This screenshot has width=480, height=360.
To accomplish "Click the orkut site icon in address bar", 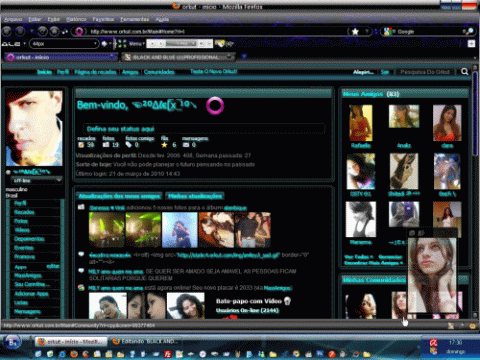I will 79,32.
